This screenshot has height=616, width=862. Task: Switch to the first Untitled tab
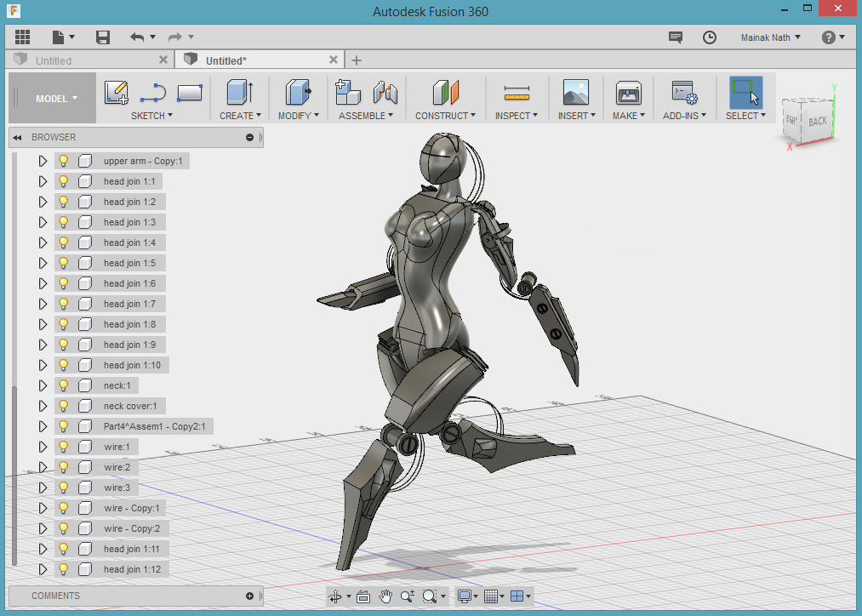click(54, 60)
